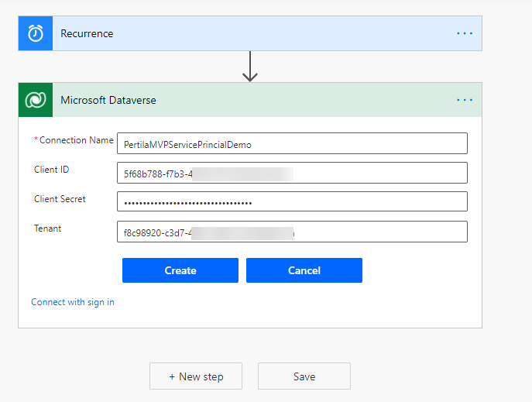Screen dimensions: 532x402
Task: Open the Microsoft Dataverse ellipsis menu
Action: click(x=464, y=100)
